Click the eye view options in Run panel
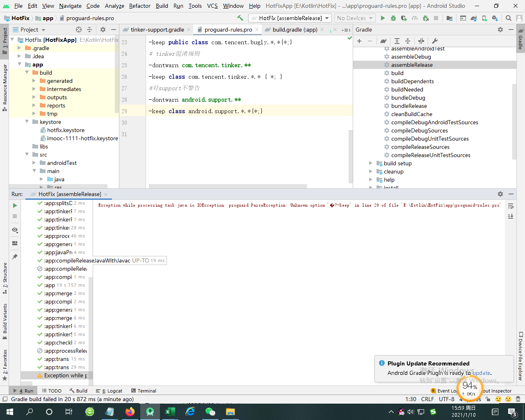 point(15,230)
